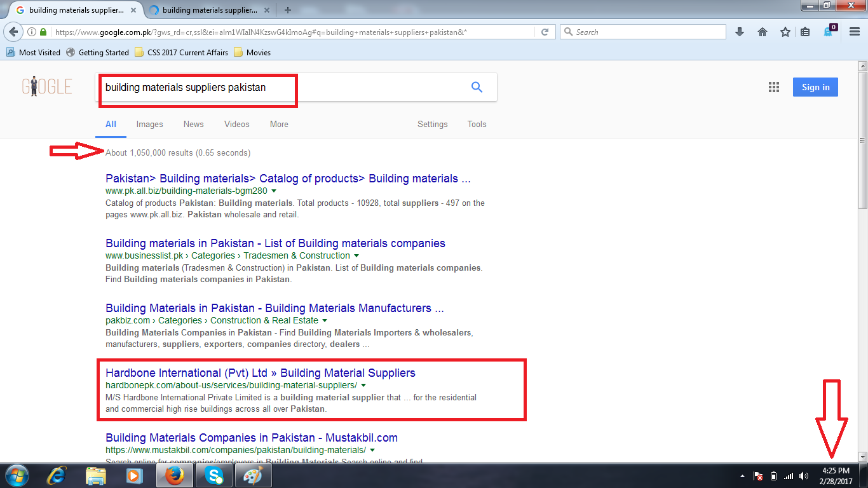Open Google search Tools
The width and height of the screenshot is (868, 488).
point(477,124)
